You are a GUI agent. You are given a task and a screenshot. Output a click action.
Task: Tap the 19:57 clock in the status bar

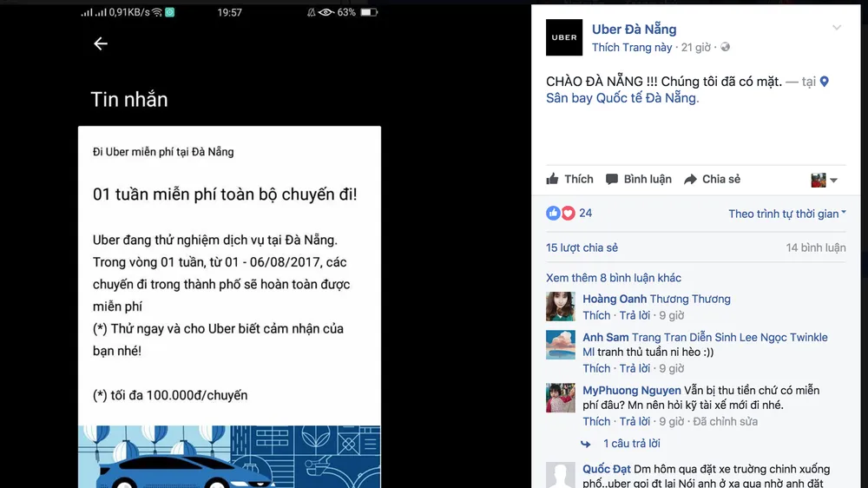click(229, 12)
